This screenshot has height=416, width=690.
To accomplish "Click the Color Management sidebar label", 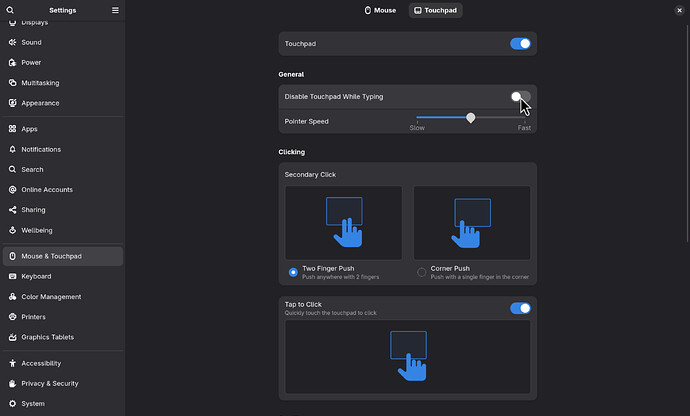I will 51,297.
